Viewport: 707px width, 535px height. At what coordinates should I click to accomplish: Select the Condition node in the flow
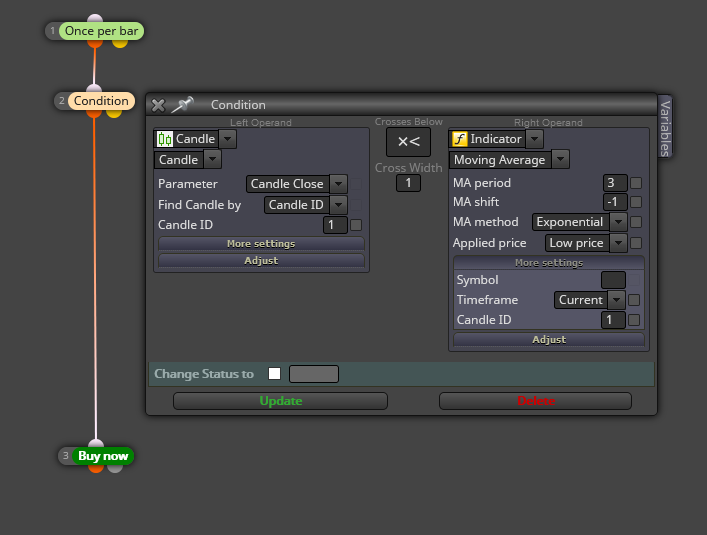coord(101,101)
